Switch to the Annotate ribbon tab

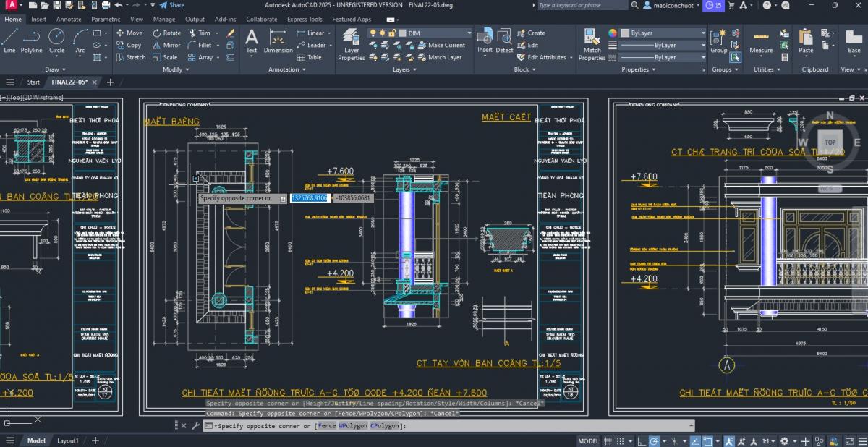[69, 20]
